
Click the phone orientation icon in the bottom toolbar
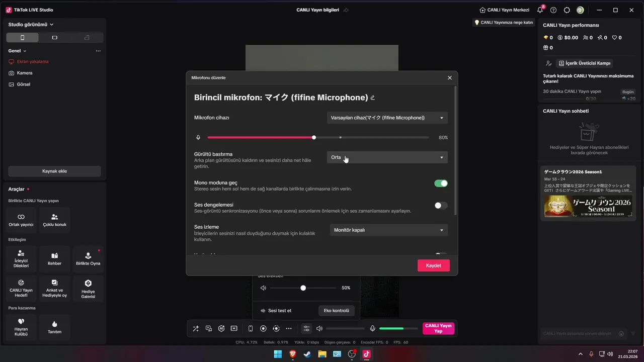pos(251,328)
